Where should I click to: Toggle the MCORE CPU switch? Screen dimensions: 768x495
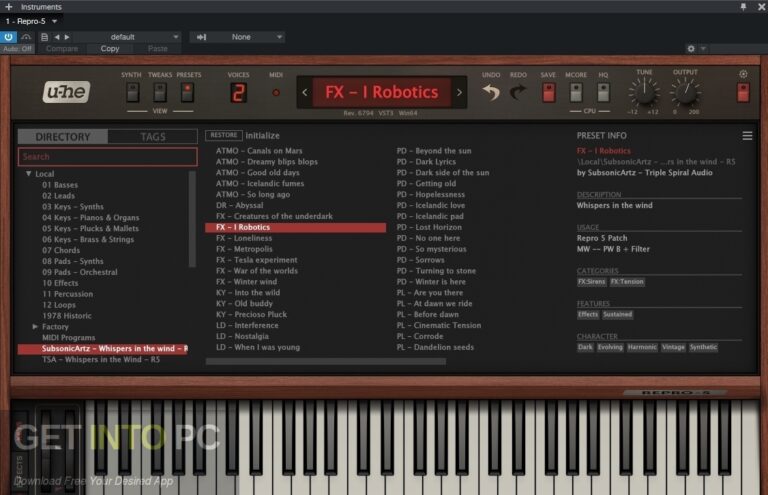click(576, 93)
